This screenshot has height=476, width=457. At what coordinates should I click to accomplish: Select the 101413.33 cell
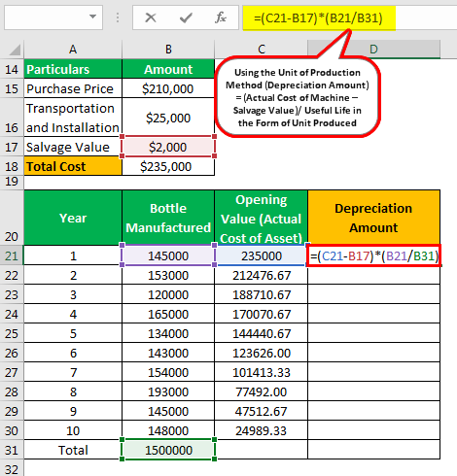pyautogui.click(x=262, y=372)
